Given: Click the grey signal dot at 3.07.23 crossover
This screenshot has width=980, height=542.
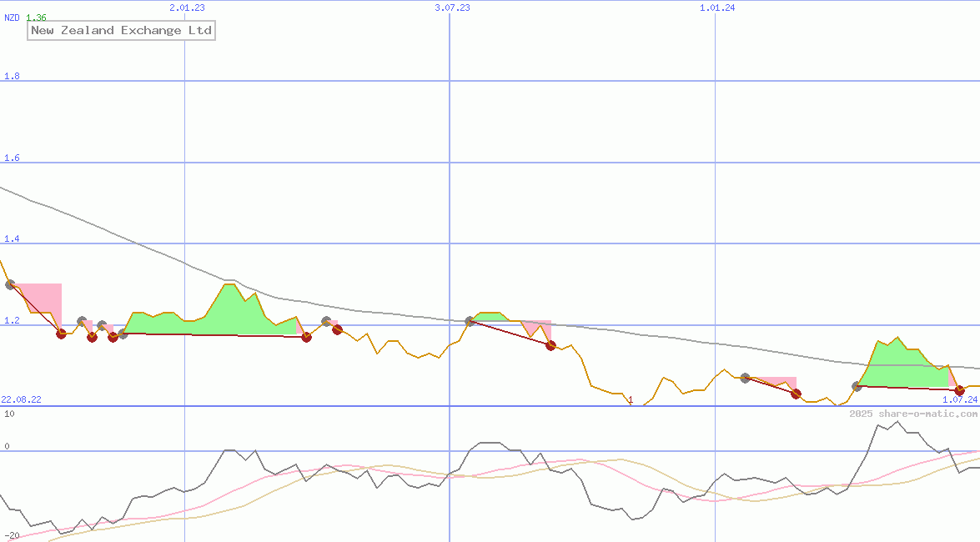Looking at the screenshot, I should (x=470, y=321).
